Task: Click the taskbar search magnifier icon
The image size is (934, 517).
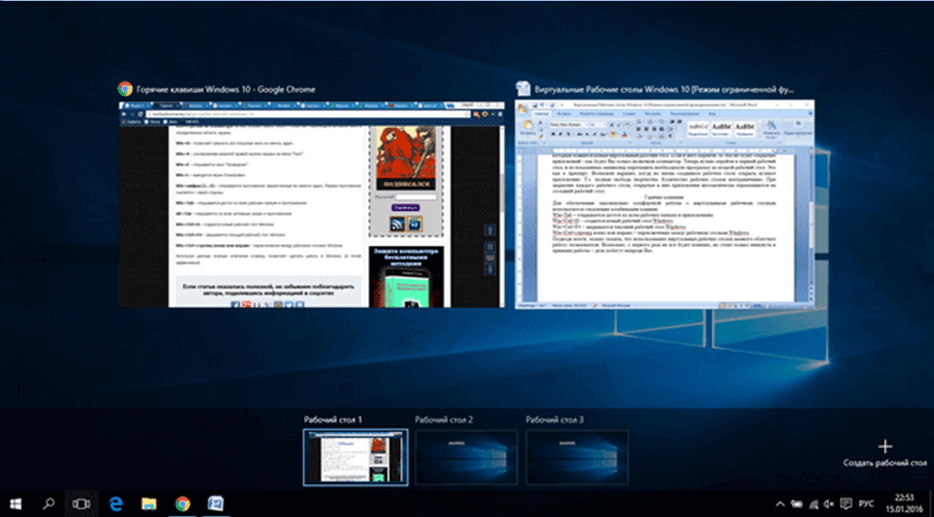Action: (x=48, y=502)
